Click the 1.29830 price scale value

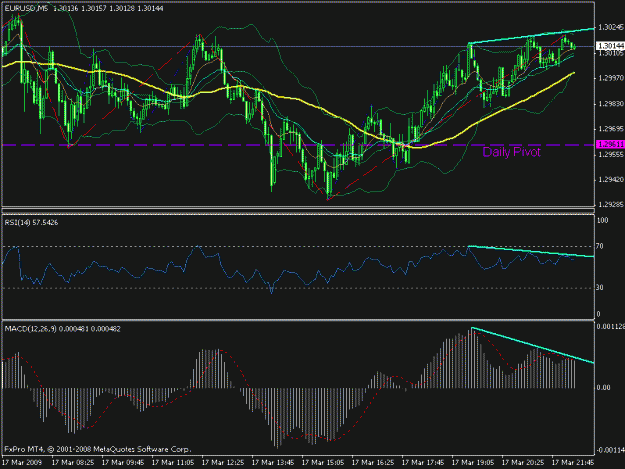611,104
